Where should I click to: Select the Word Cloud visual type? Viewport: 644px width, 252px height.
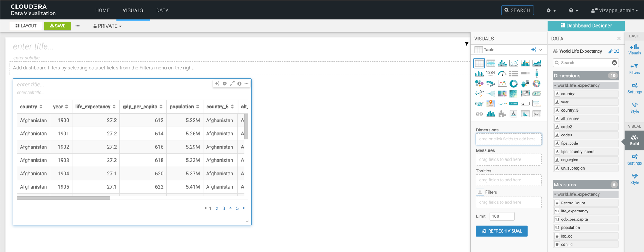[x=490, y=84]
